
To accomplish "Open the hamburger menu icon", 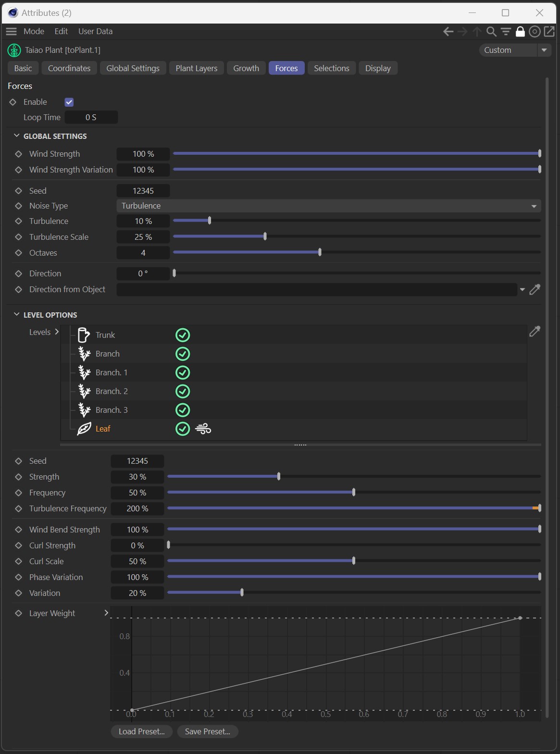I will coord(11,32).
